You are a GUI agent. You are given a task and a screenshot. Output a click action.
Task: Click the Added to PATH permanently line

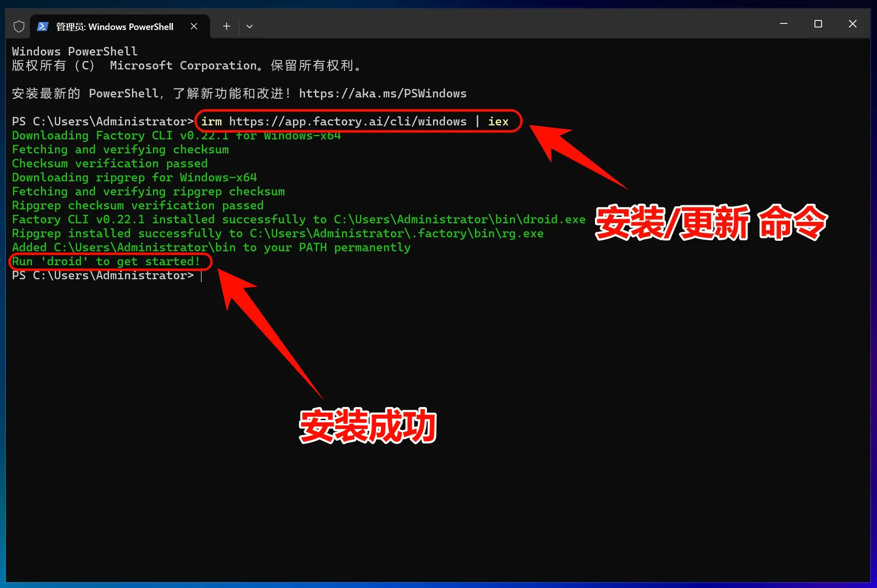211,247
